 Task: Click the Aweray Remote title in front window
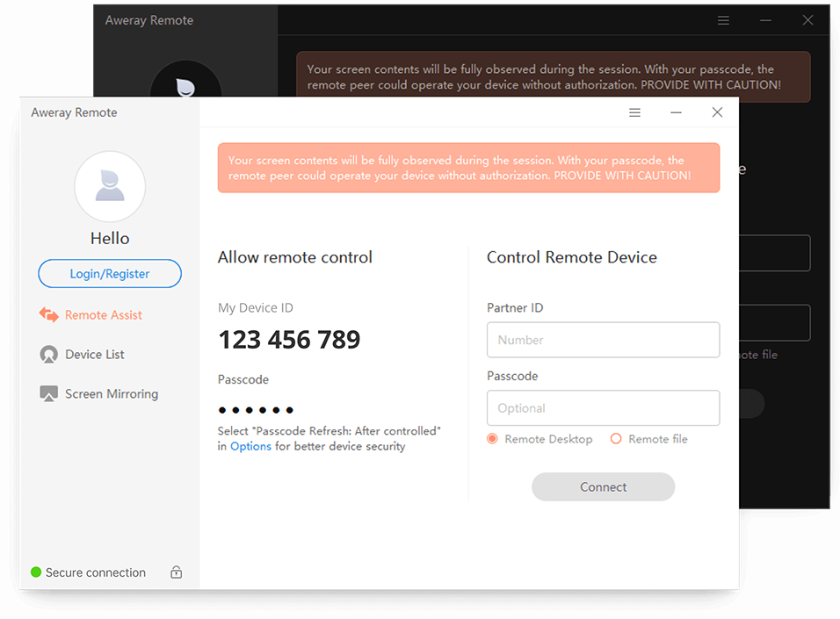click(x=74, y=112)
